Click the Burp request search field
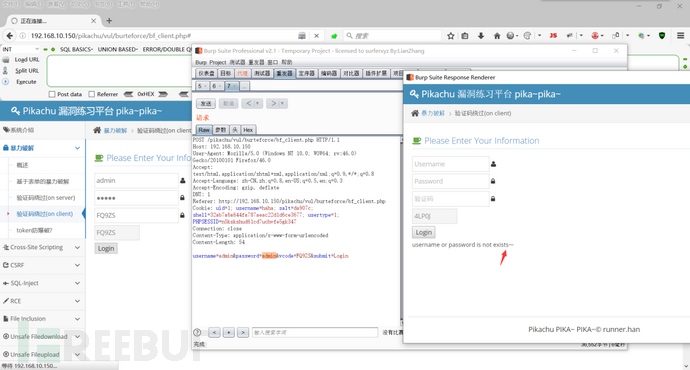Image resolution: width=690 pixels, height=370 pixels. [x=315, y=333]
